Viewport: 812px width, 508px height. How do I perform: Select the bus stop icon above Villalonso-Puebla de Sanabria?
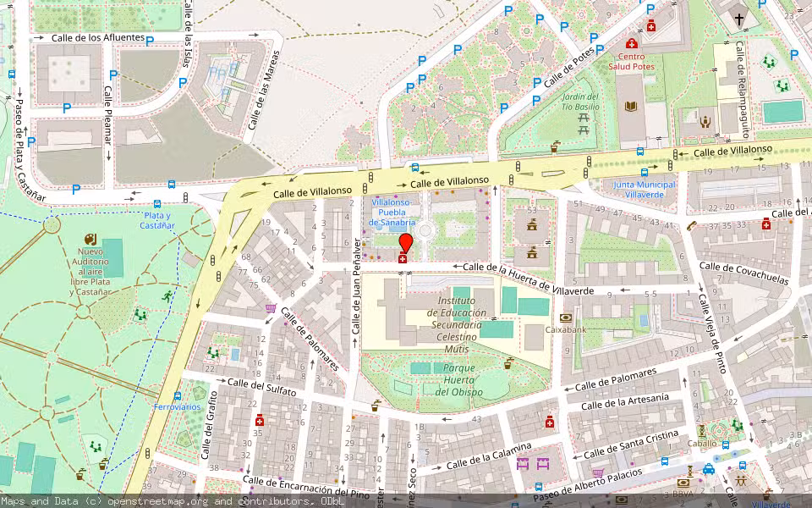pyautogui.click(x=414, y=168)
